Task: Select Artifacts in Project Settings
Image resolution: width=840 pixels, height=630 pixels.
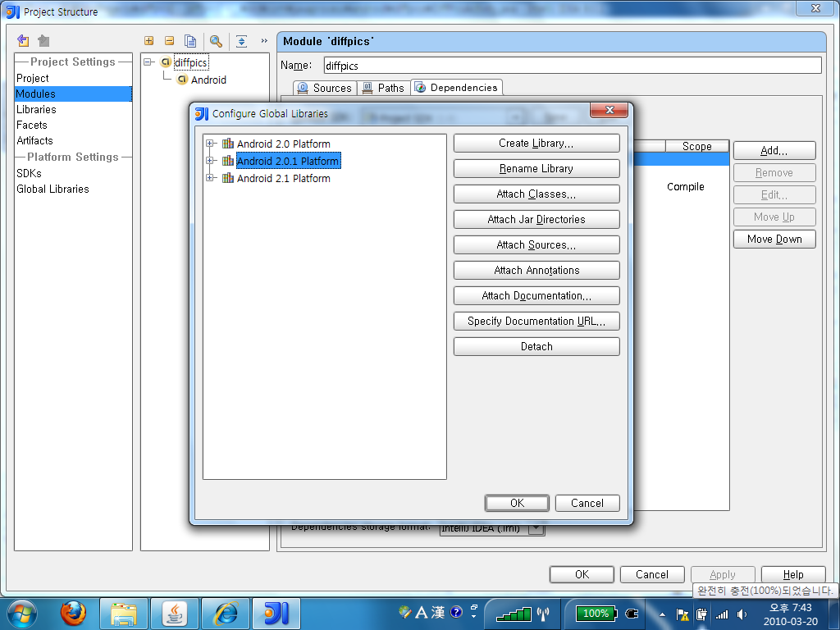Action: point(34,140)
